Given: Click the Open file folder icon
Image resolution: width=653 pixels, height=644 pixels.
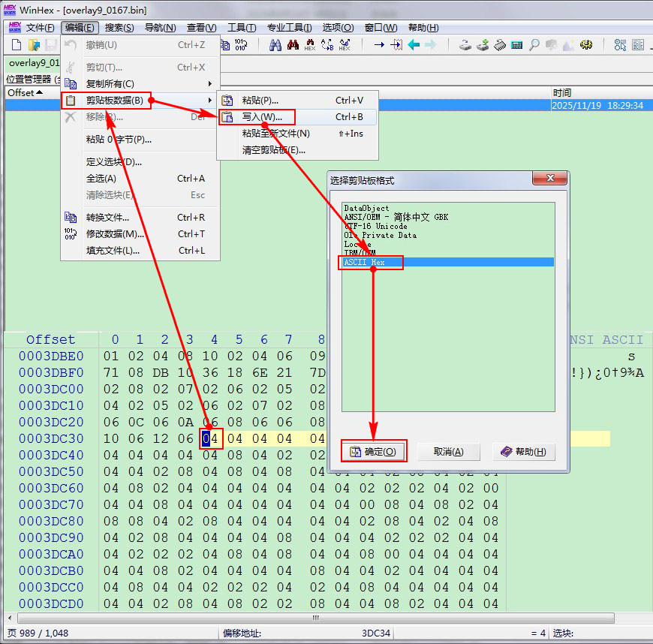Looking at the screenshot, I should pyautogui.click(x=34, y=45).
